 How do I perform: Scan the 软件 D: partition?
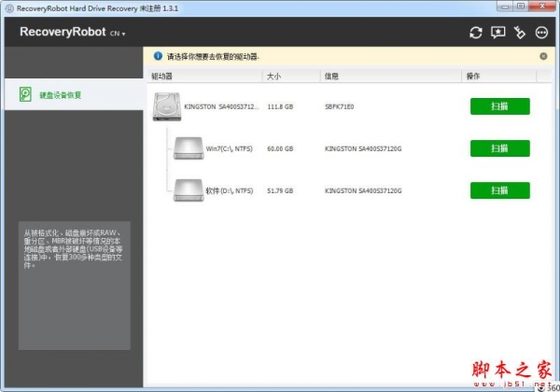point(499,190)
